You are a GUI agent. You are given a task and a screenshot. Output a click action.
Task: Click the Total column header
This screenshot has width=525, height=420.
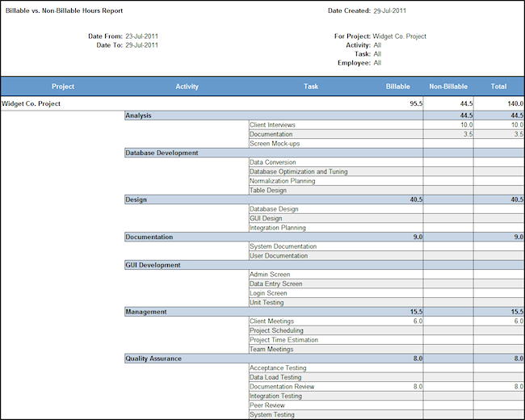point(498,86)
